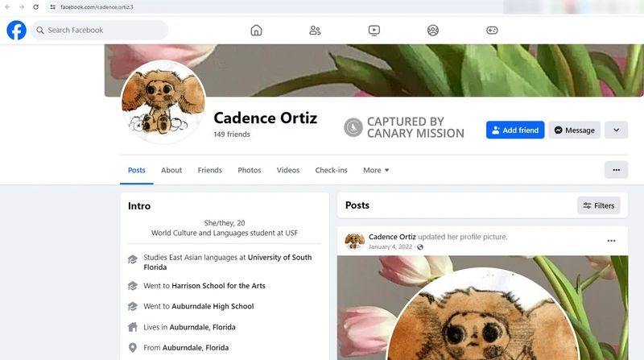Open the January 4, 2022 post date
The image size is (644, 360).
pyautogui.click(x=390, y=247)
